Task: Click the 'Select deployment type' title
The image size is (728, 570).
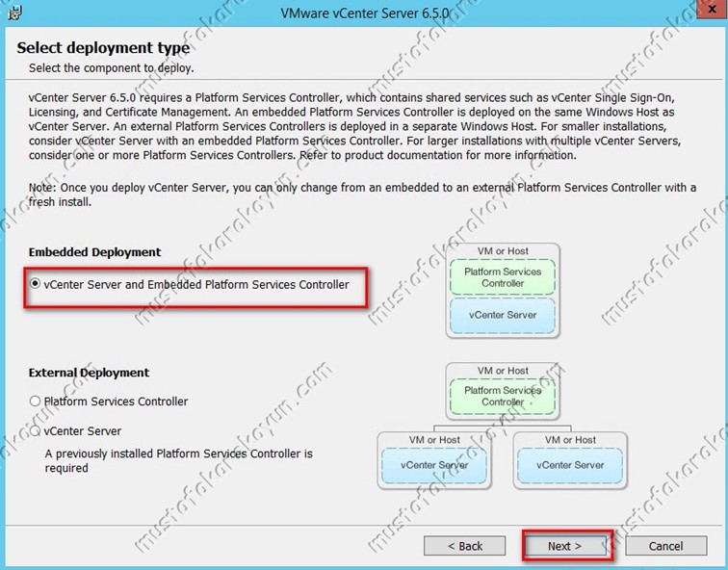Action: (103, 48)
